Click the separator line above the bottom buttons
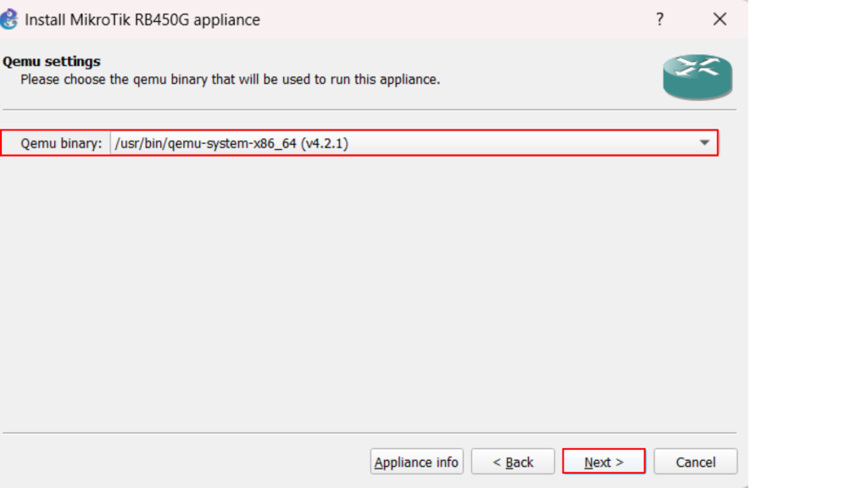 369,433
